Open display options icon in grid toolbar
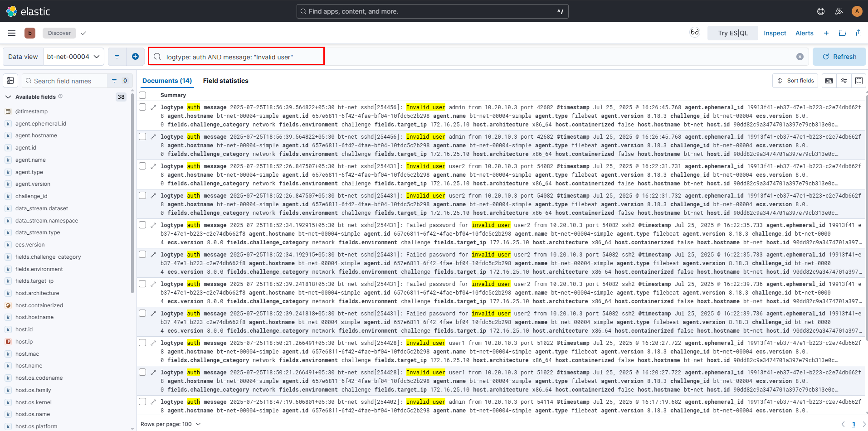Viewport: 868px width, 431px height. click(844, 81)
